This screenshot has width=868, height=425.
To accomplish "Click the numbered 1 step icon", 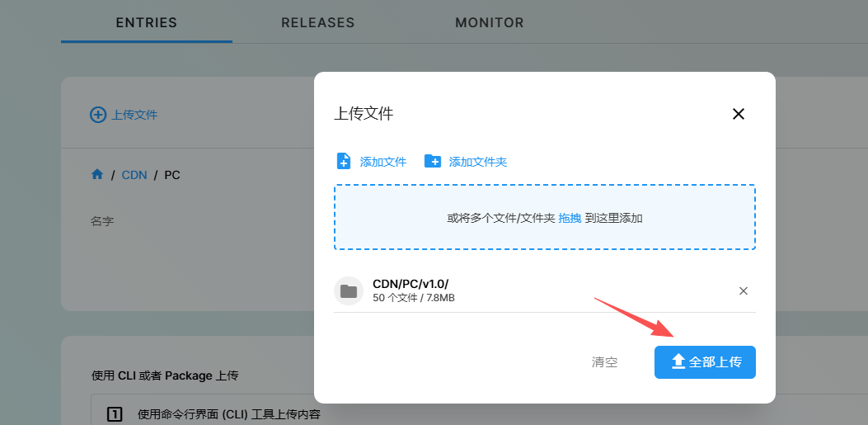I will pyautogui.click(x=114, y=414).
